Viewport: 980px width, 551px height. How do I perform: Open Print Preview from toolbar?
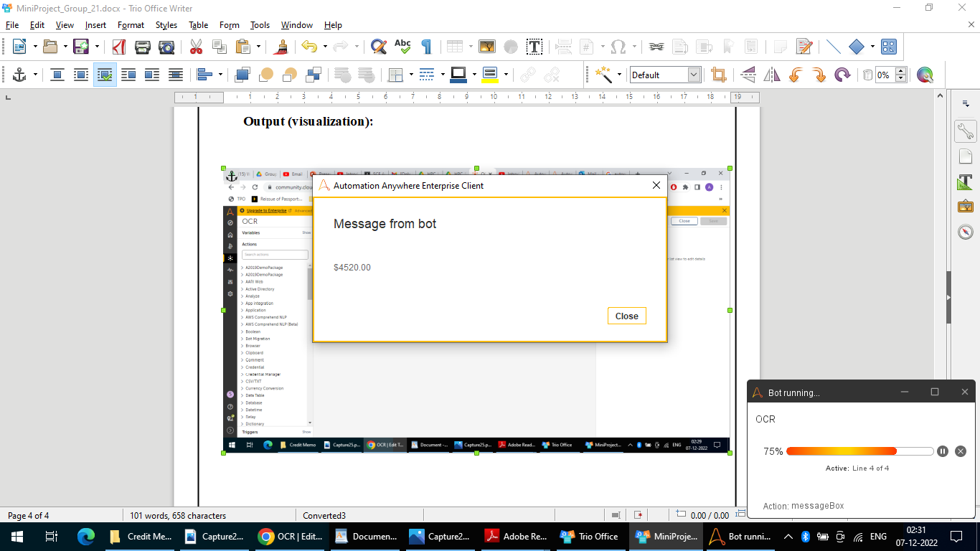166,47
